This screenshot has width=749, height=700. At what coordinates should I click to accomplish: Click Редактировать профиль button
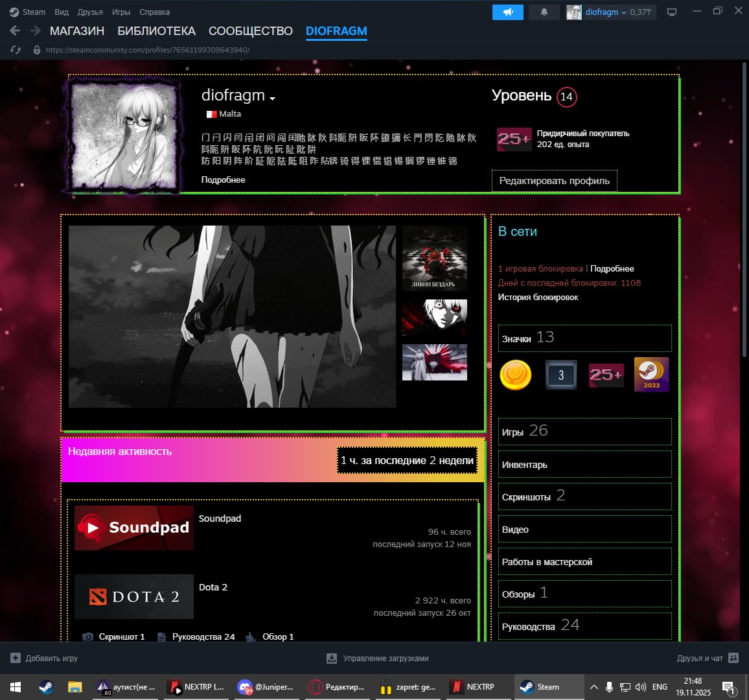554,181
